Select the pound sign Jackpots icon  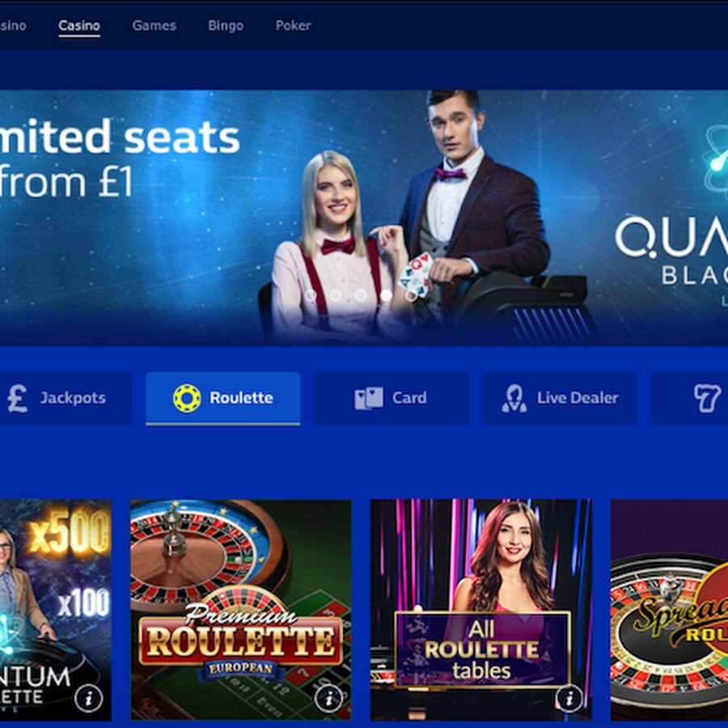click(18, 398)
